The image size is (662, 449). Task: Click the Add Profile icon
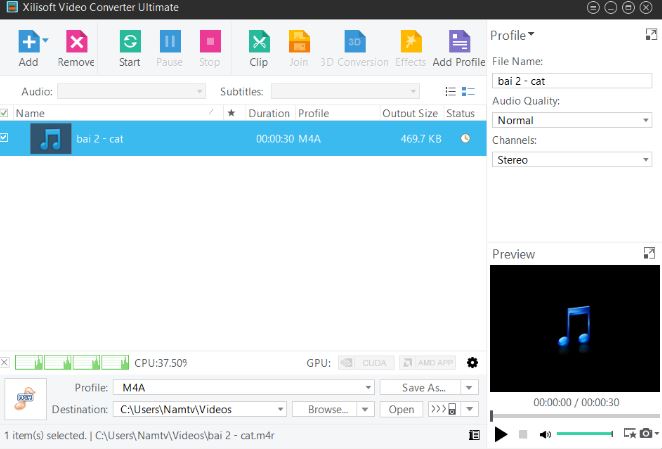pos(459,41)
